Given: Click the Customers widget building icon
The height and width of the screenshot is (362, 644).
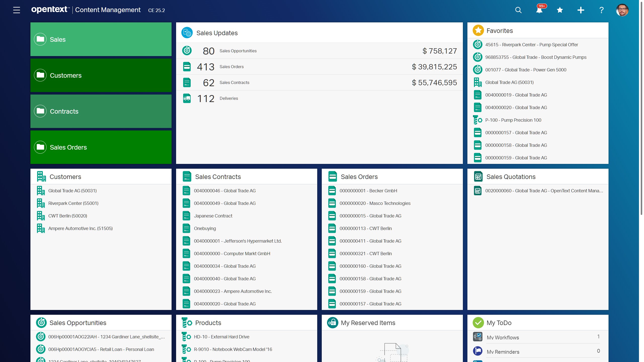Looking at the screenshot, I should tap(41, 176).
